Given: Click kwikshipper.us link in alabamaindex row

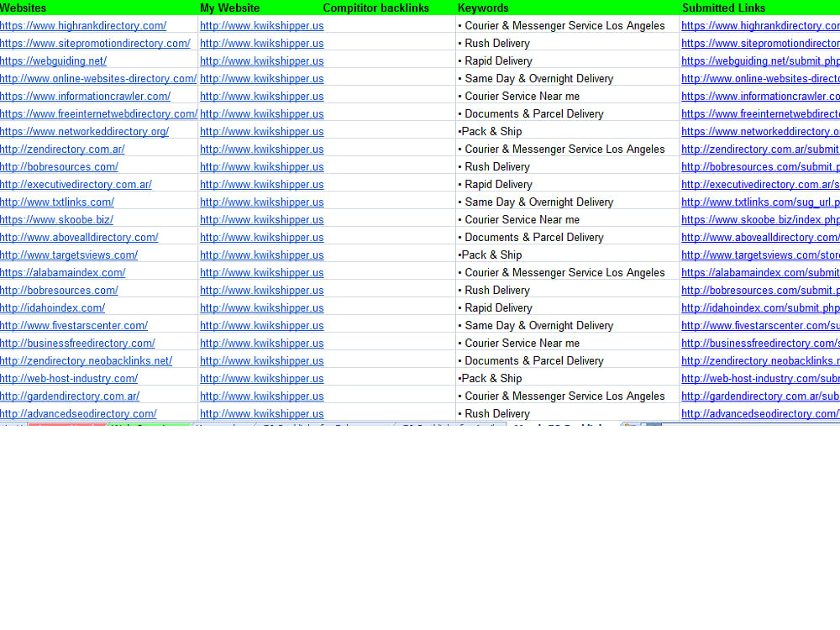Looking at the screenshot, I should click(x=262, y=273).
